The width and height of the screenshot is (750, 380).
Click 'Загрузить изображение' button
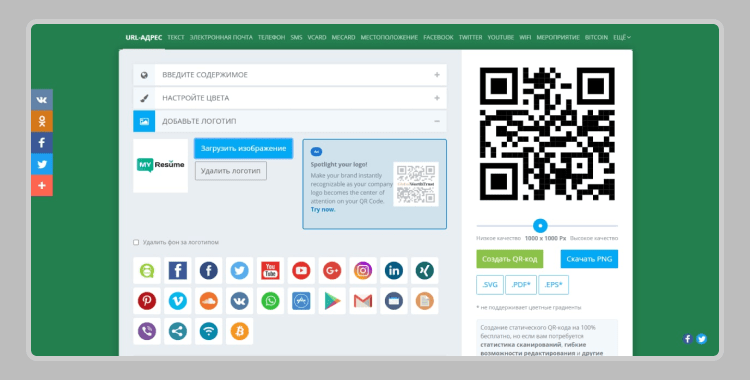click(x=243, y=148)
